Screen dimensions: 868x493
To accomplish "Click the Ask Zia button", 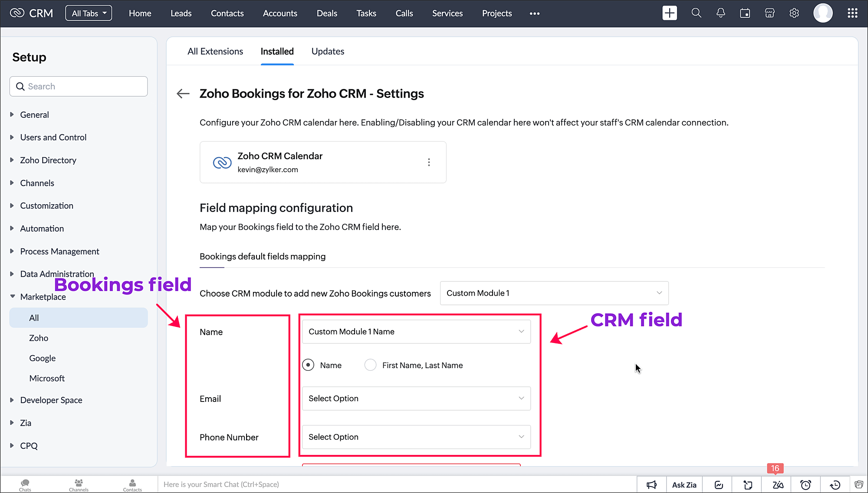I will coord(684,485).
